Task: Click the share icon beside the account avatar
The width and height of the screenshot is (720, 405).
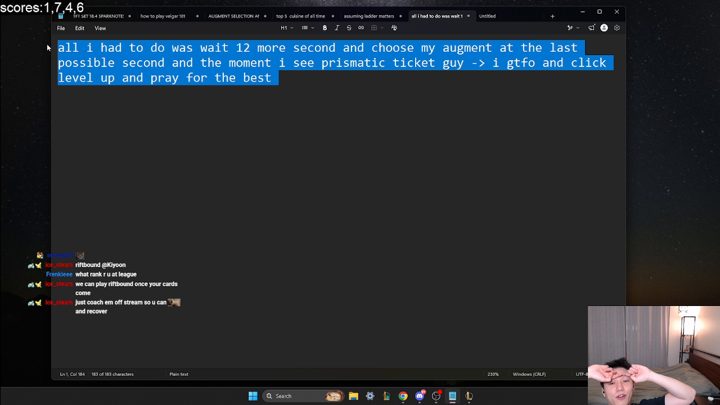Action: click(x=591, y=28)
